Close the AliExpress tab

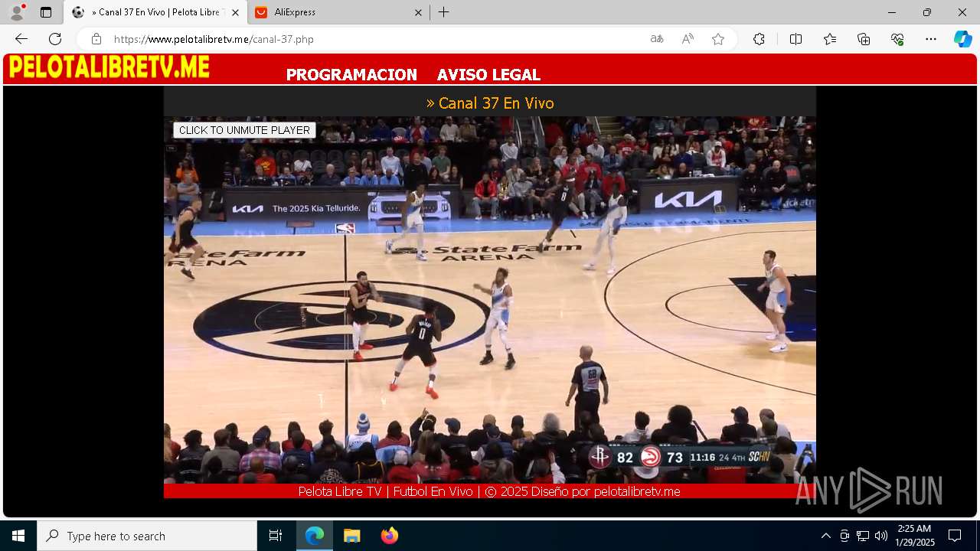point(418,12)
